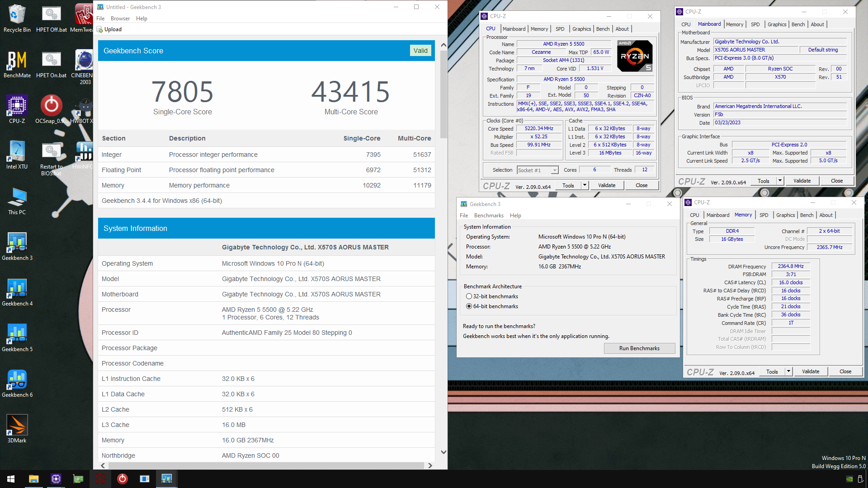
Task: Click the Default string field in Mainboard
Action: [823, 50]
